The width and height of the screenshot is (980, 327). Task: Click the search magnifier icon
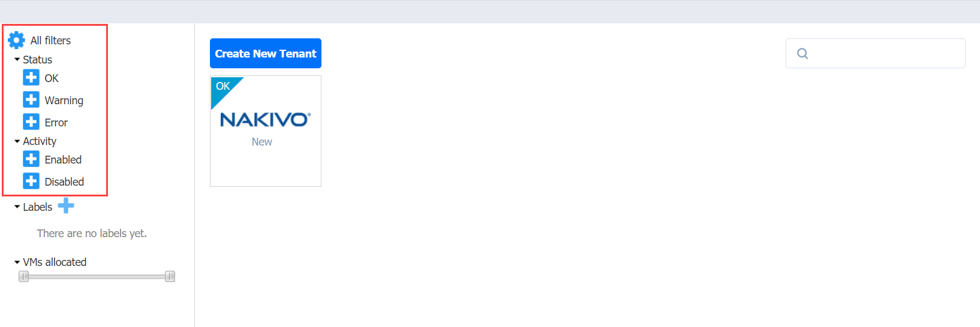(x=802, y=54)
